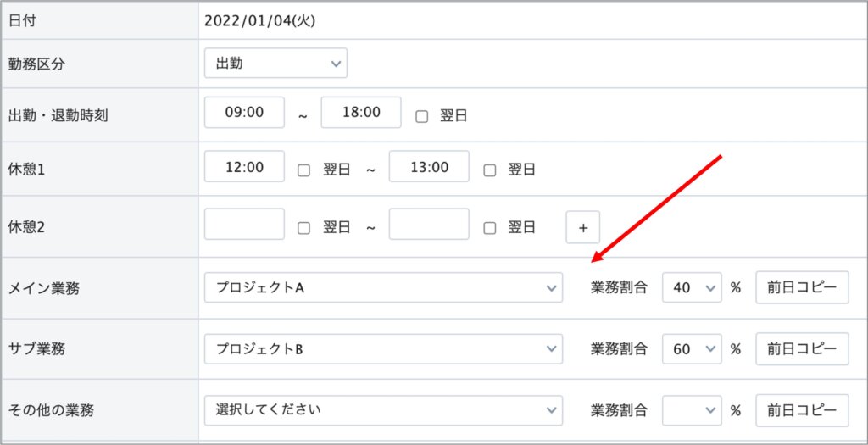Image resolution: width=868 pixels, height=445 pixels.
Task: Click the empty 休憩2 start time field
Action: pyautogui.click(x=244, y=225)
